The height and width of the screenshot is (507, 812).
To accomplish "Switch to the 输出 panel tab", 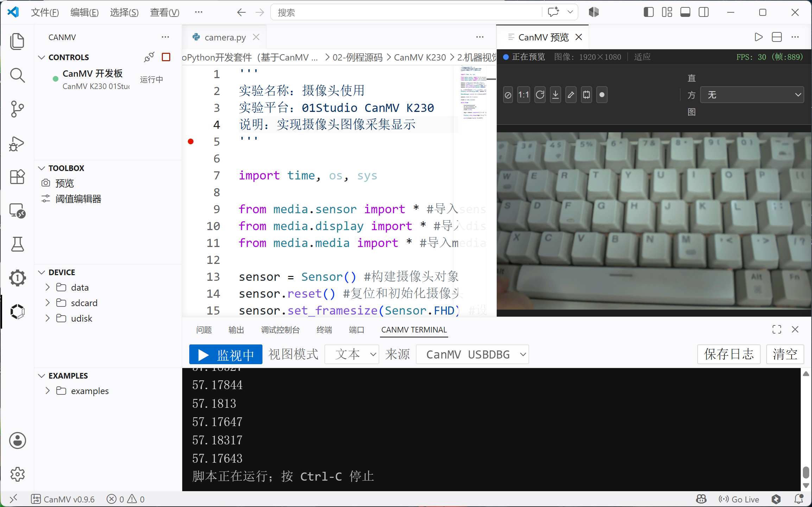I will tap(236, 330).
